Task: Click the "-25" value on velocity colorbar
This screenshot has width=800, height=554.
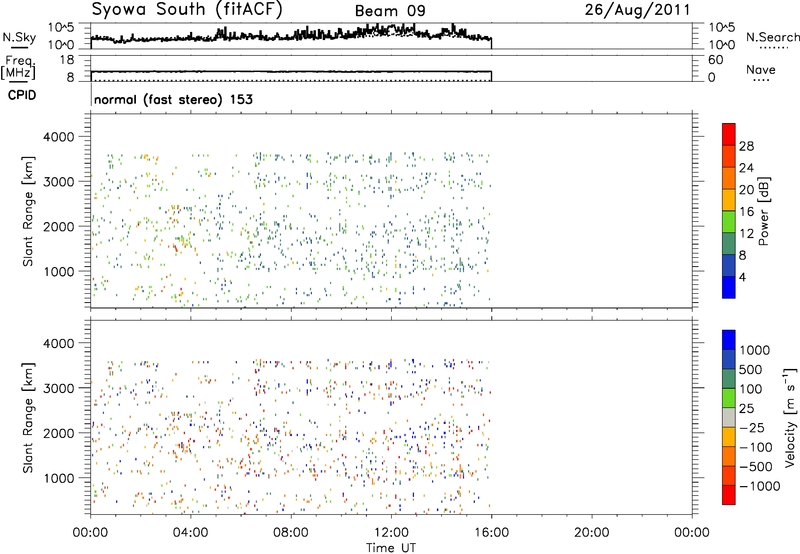Action: (751, 427)
